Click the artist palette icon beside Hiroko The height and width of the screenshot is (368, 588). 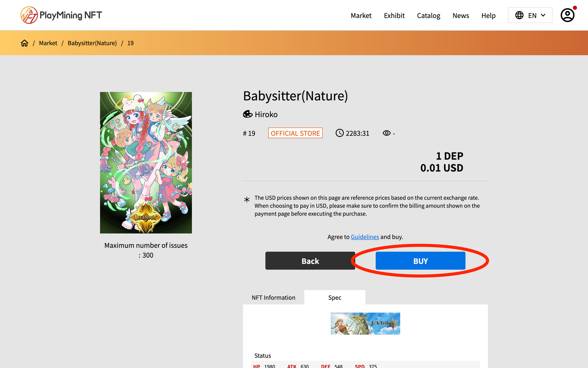[x=247, y=114]
